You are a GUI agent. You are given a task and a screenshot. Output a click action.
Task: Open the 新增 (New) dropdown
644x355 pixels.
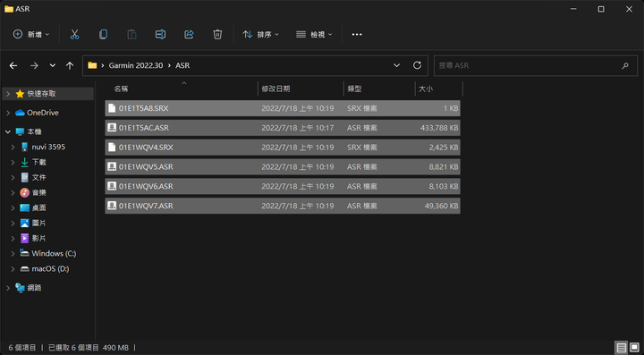(x=31, y=35)
